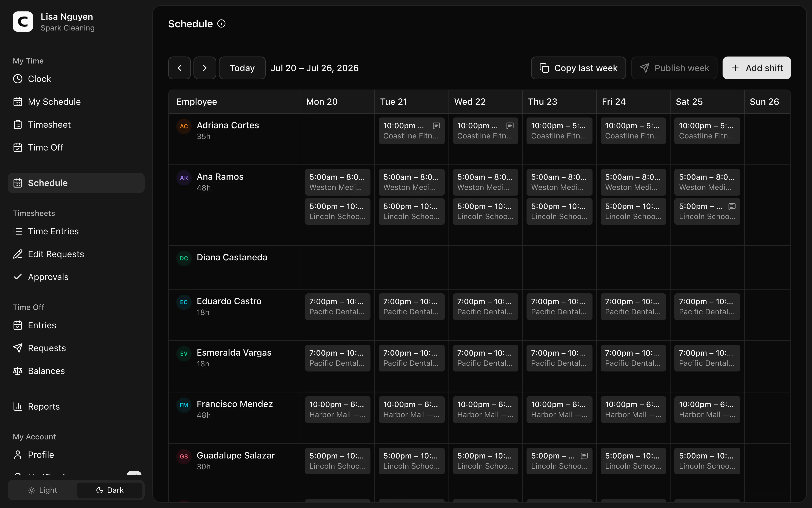812x508 pixels.
Task: Click the Mon 20 column header
Action: pyautogui.click(x=337, y=102)
